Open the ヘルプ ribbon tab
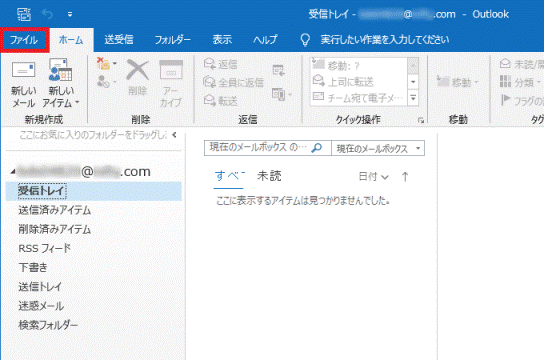 tap(265, 40)
